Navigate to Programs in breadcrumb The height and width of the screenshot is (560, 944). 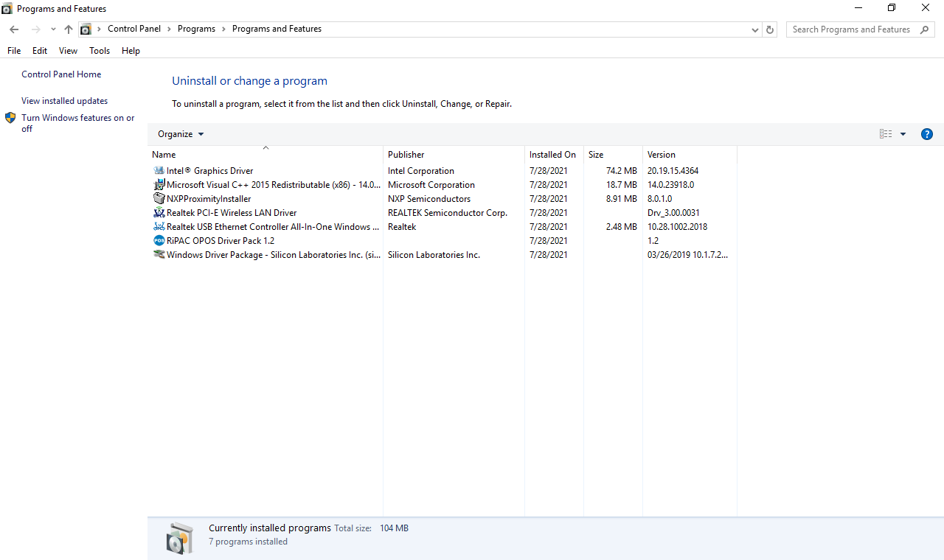pos(196,29)
